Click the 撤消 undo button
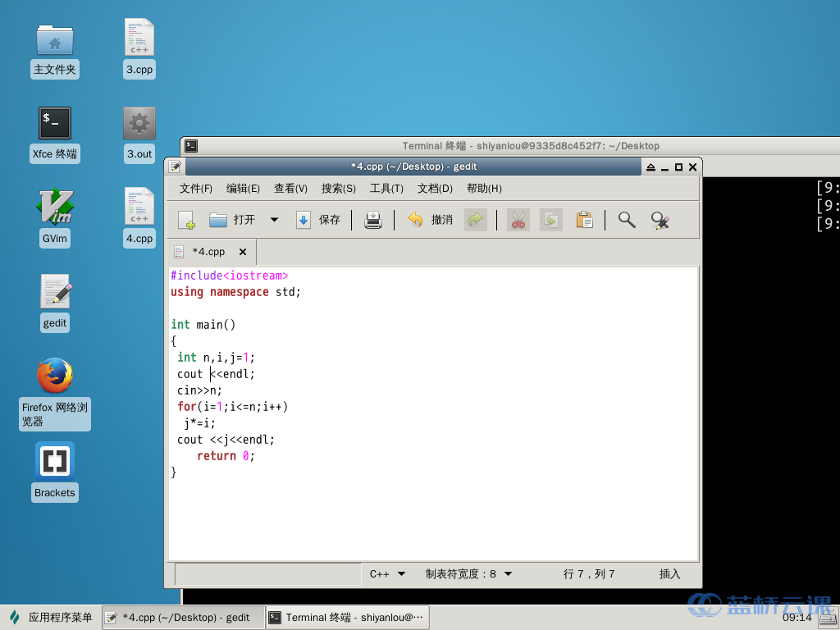Viewport: 840px width, 630px height. point(431,220)
